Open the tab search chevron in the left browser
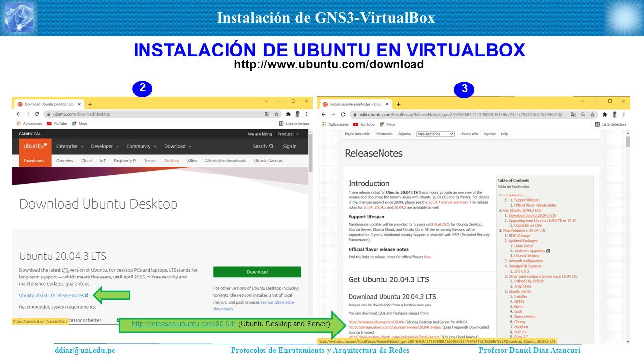 265,101
